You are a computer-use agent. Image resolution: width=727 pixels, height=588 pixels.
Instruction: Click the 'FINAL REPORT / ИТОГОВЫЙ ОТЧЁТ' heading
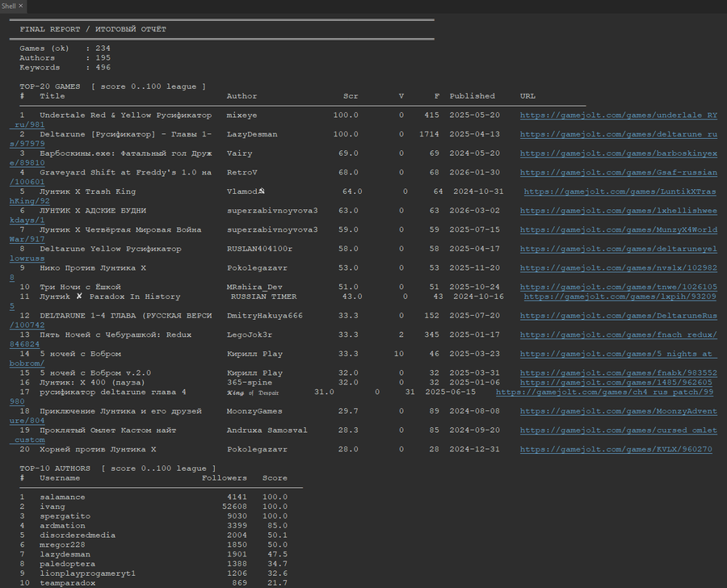[x=93, y=29]
